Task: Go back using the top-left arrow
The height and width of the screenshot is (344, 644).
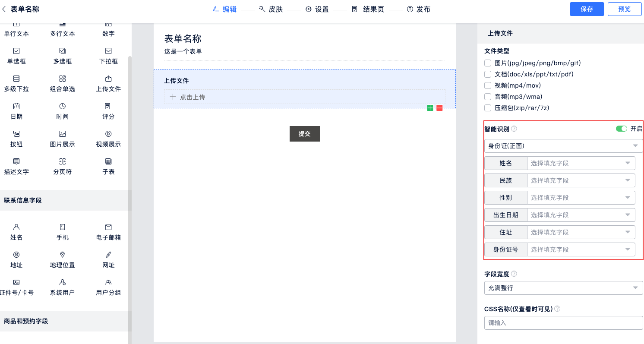Action: click(4, 9)
